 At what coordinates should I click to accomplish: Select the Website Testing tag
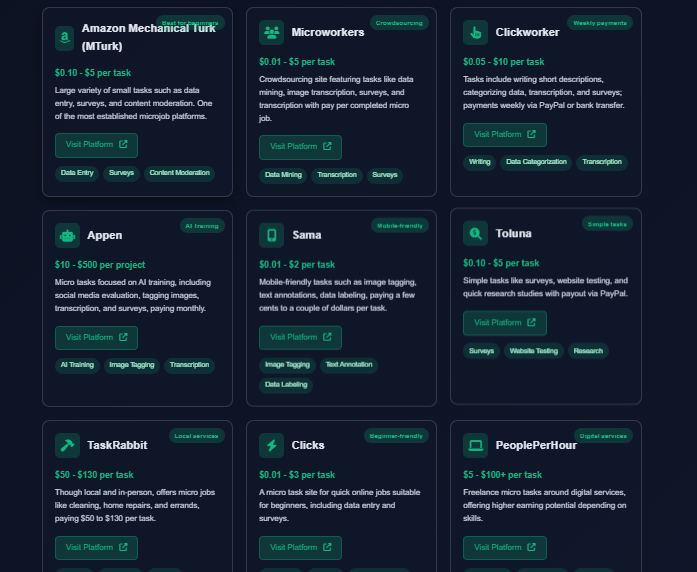533,351
